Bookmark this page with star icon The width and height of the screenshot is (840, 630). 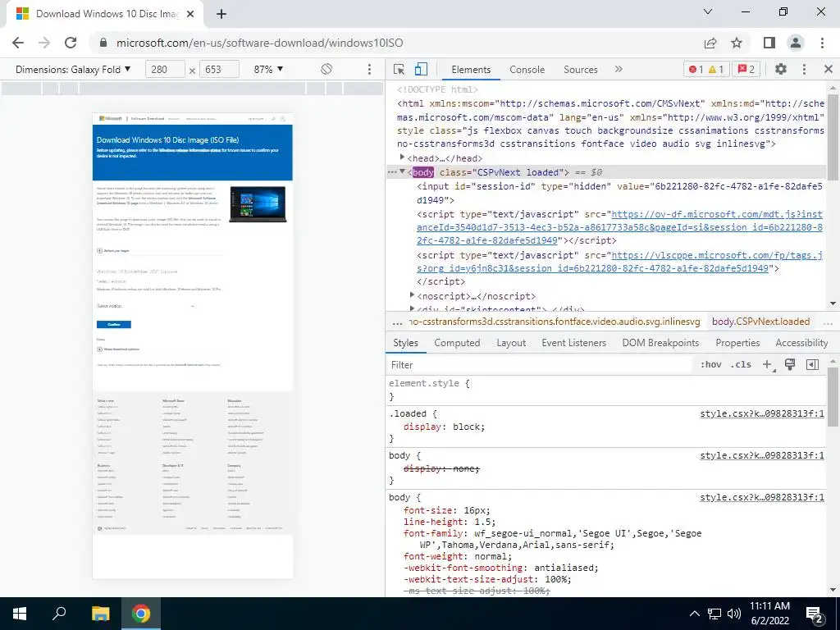737,43
